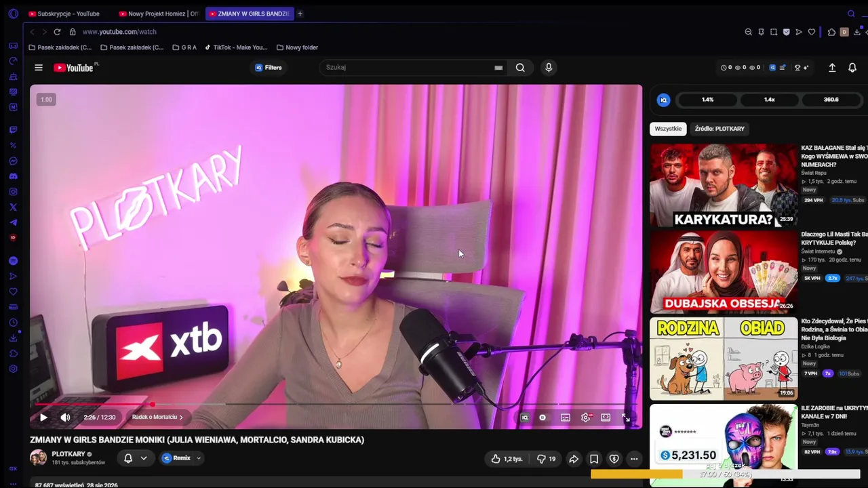The height and width of the screenshot is (488, 868).
Task: Open 'Dlaczego Lil Masti' recommended video title
Action: [834, 238]
